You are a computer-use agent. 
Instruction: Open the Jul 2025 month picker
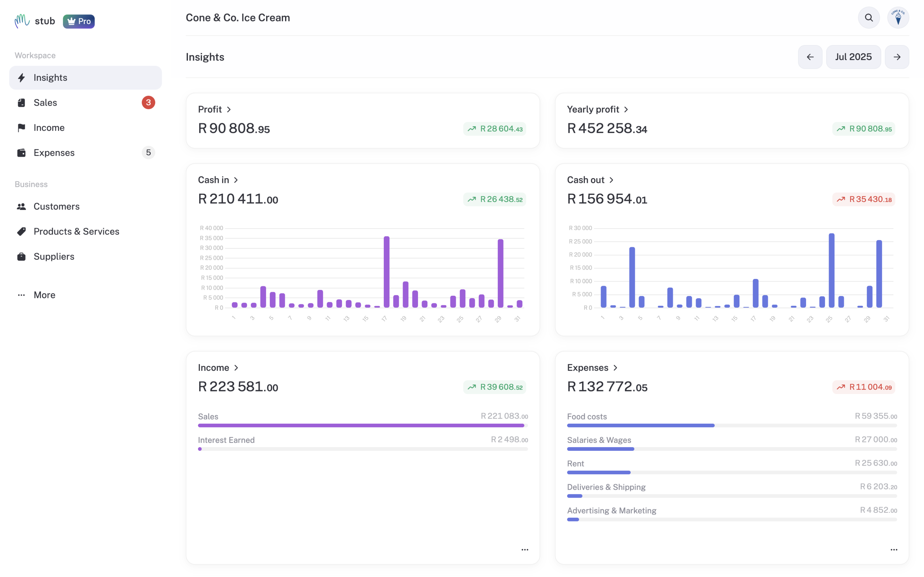point(853,57)
